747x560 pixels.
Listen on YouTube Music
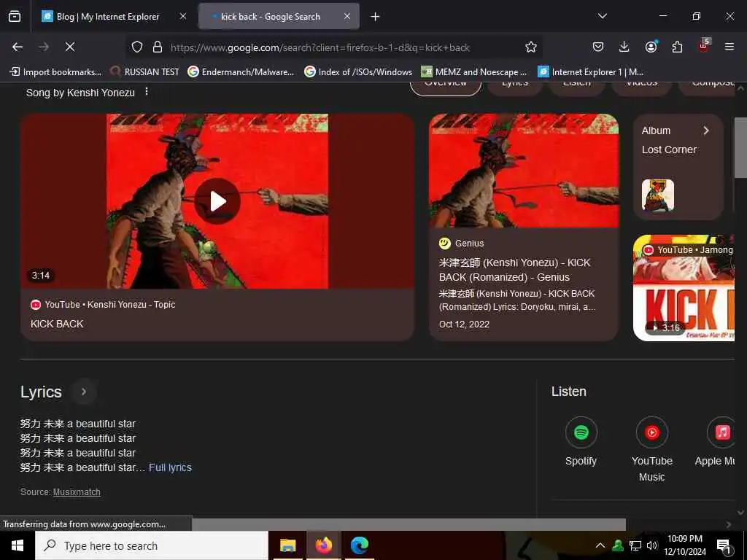point(651,449)
